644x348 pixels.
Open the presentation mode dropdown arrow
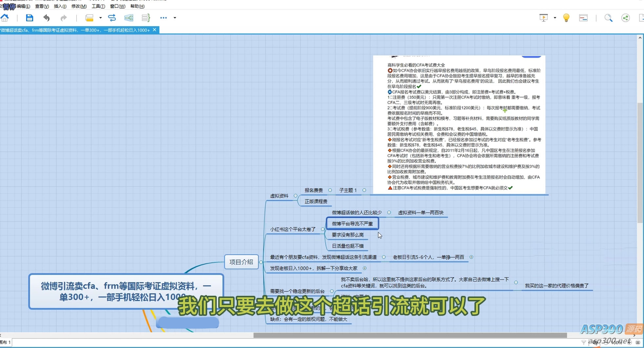[555, 18]
